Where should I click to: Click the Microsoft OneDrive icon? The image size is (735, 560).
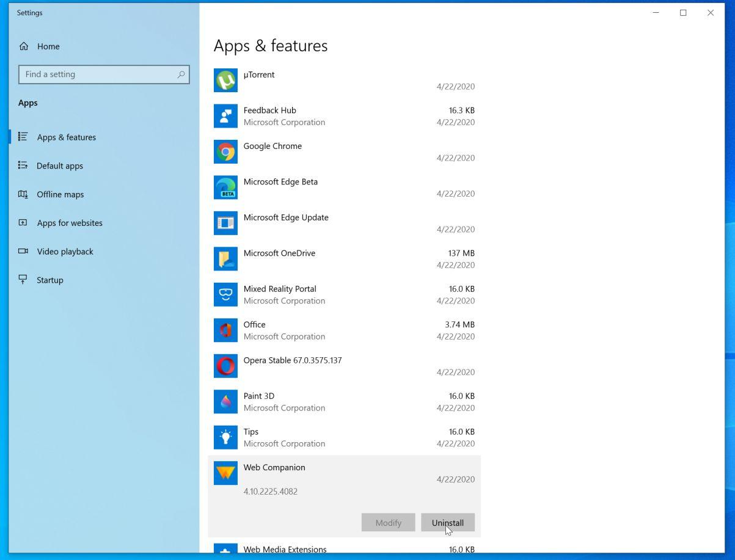[225, 259]
